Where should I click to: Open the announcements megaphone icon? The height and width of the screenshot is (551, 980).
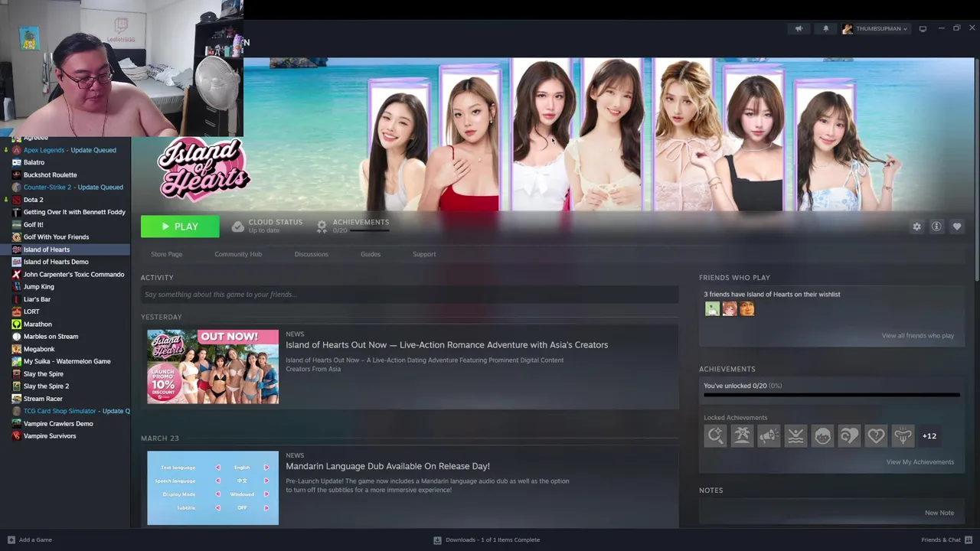point(799,28)
